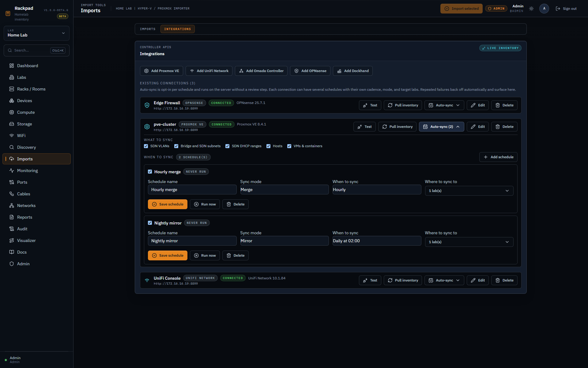588x368 pixels.
Task: Save schedule for Hourly merge
Action: coord(168,204)
